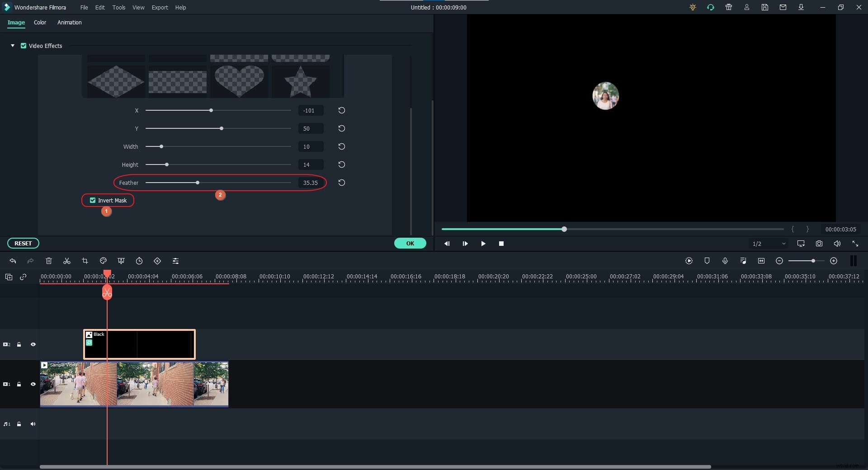Open the preview quality 1/2 dropdown
Screen dimensions: 868x470
[769, 244]
